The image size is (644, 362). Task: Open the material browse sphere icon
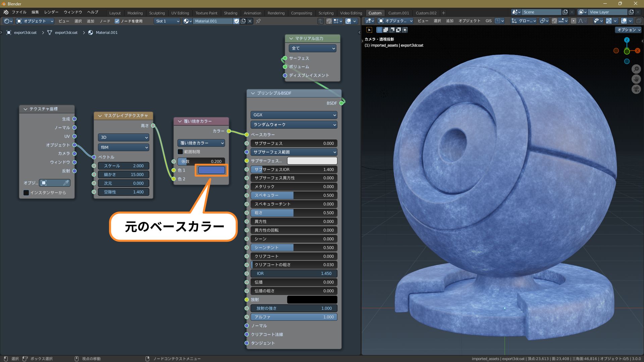click(x=187, y=21)
